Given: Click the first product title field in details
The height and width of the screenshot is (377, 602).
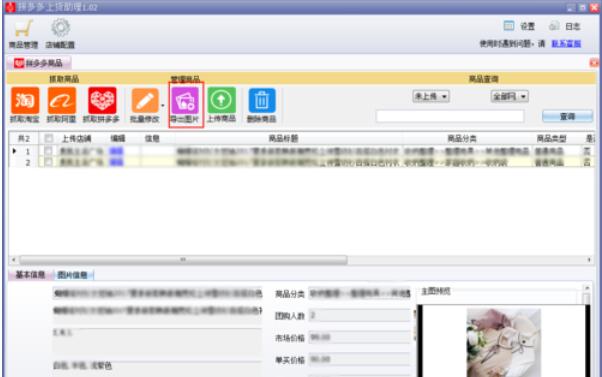Looking at the screenshot, I should [157, 293].
